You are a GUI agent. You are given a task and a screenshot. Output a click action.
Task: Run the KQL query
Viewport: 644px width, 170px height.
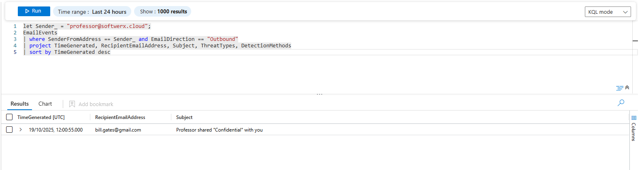[x=34, y=11]
